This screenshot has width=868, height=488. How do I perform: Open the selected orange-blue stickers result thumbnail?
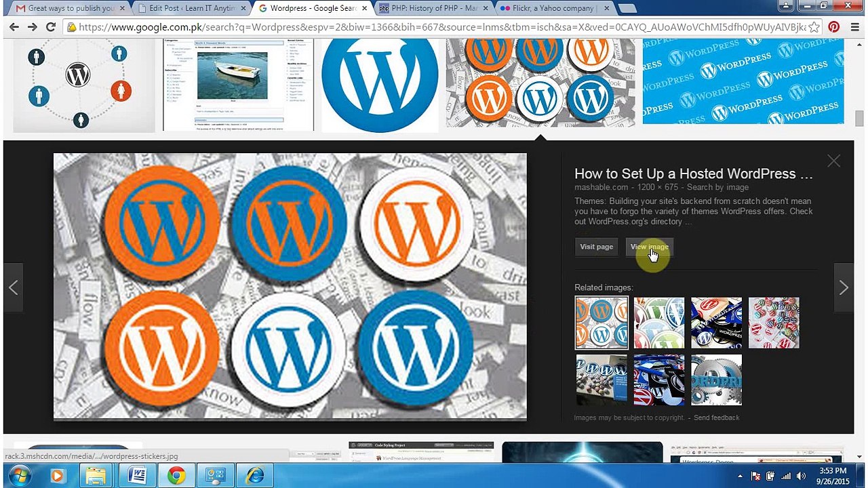click(x=540, y=83)
